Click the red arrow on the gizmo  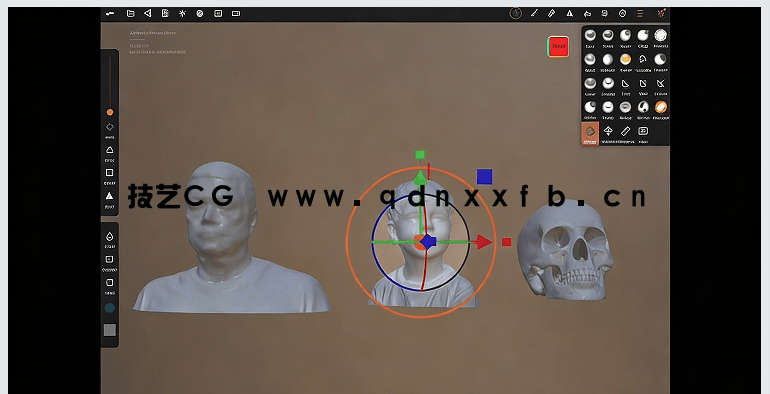tap(484, 242)
